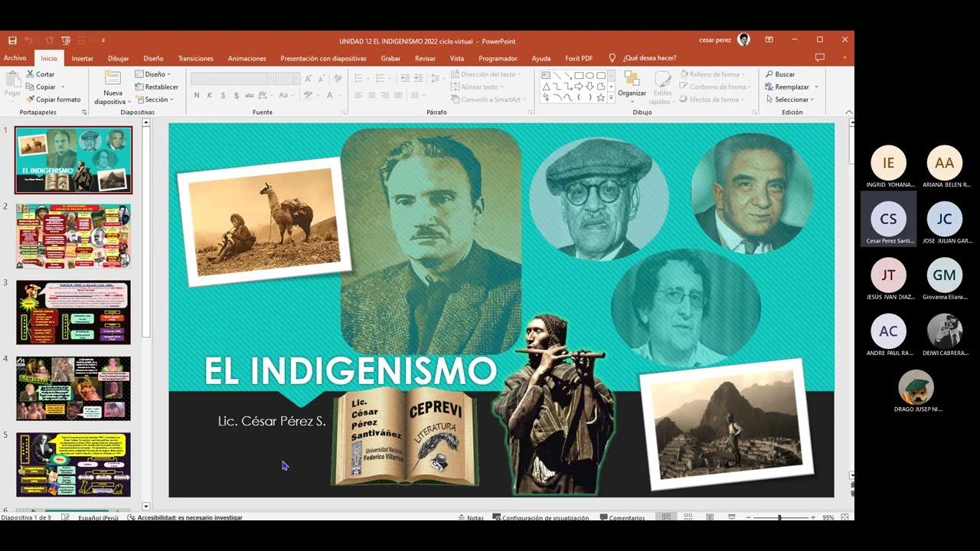
Task: Cut selection with the Cortar scissors
Action: (x=41, y=74)
